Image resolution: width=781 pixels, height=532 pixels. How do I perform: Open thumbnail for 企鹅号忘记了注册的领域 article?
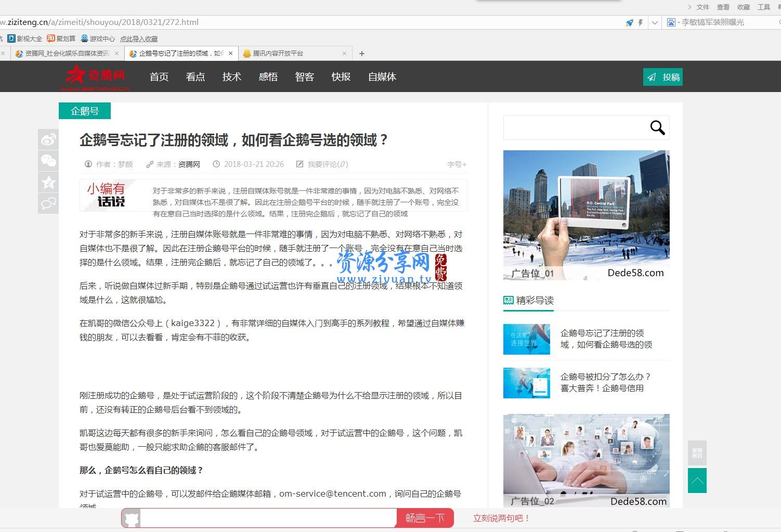527,339
